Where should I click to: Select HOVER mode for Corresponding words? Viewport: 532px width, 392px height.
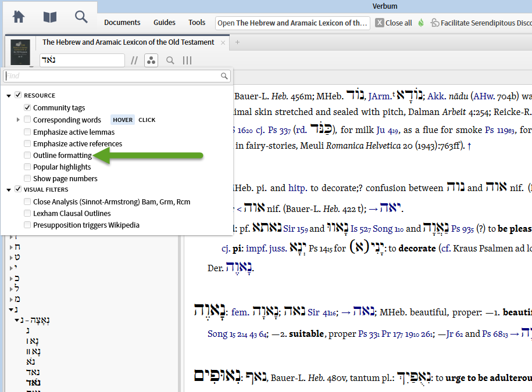(x=123, y=120)
